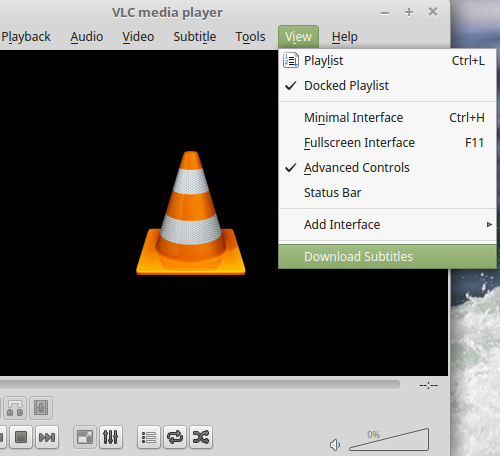Screen dimensions: 500x456
Task: Click the Playlist icon in View menu
Action: (291, 60)
